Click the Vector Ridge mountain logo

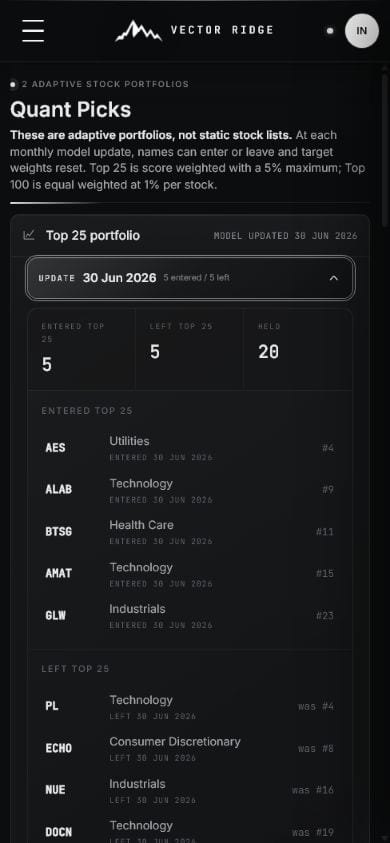pos(139,31)
